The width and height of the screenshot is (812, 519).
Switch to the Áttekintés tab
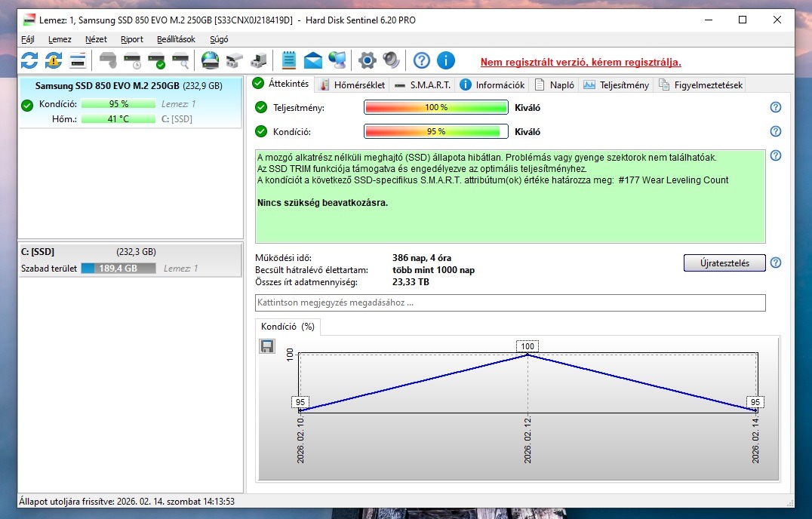[281, 84]
